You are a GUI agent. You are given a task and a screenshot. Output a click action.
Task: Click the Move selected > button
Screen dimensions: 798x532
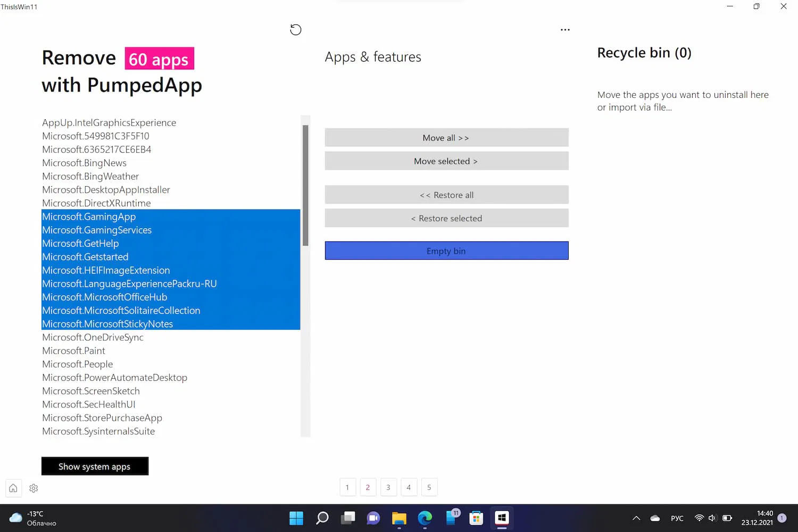(446, 161)
